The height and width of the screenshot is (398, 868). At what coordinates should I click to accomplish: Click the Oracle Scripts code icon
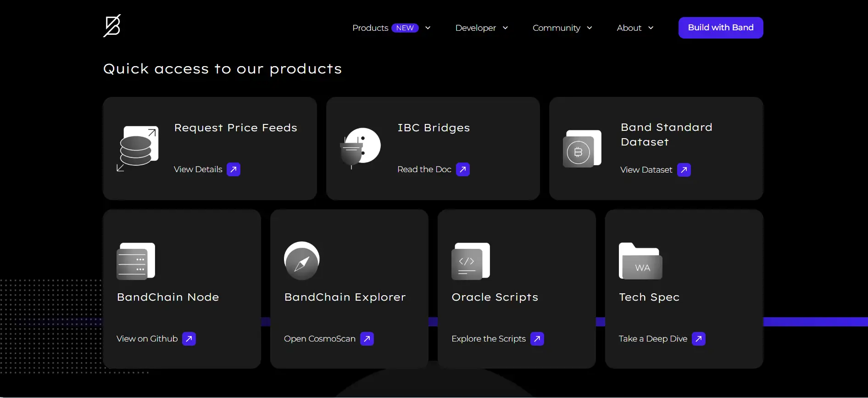coord(471,261)
